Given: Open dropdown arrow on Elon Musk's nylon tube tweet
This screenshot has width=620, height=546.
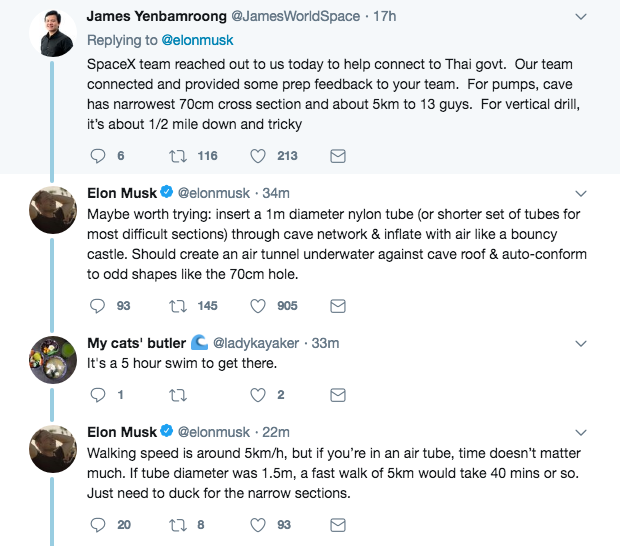Looking at the screenshot, I should (581, 192).
